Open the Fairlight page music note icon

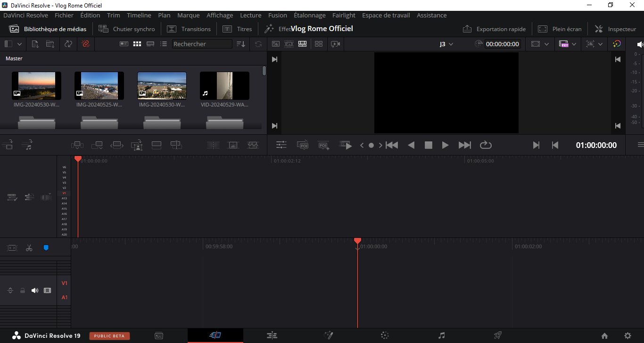click(441, 335)
